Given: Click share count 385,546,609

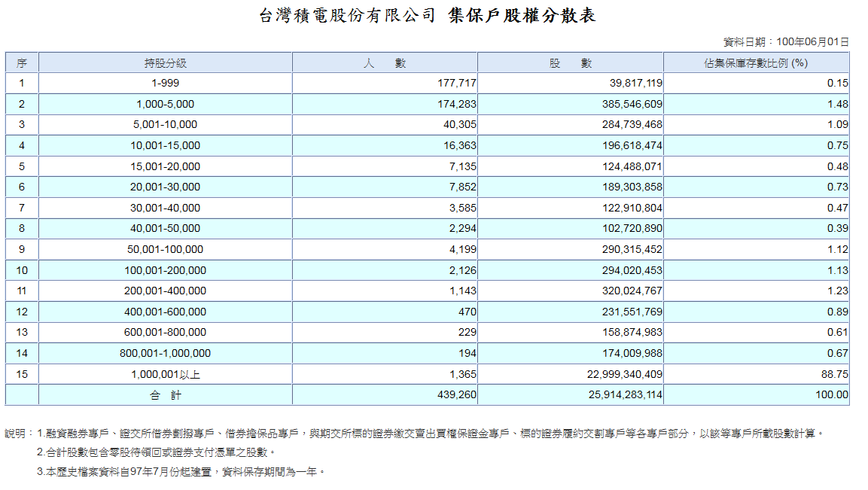Looking at the screenshot, I should point(632,104).
